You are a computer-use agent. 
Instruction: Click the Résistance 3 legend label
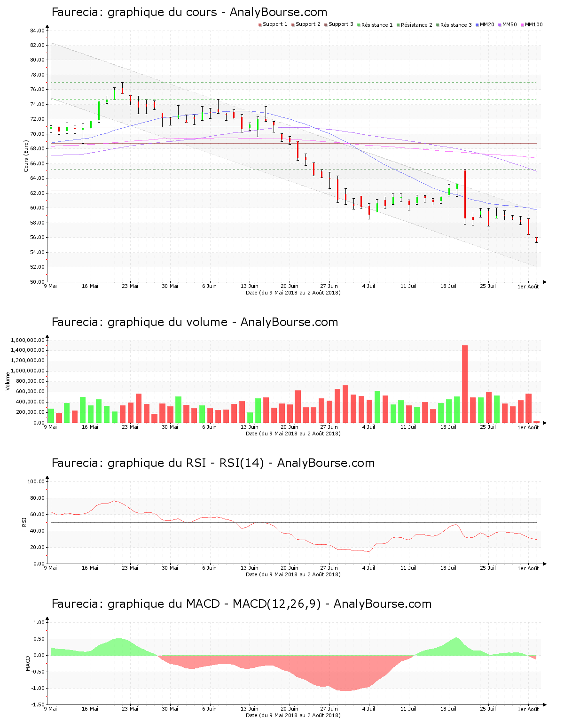[456, 25]
